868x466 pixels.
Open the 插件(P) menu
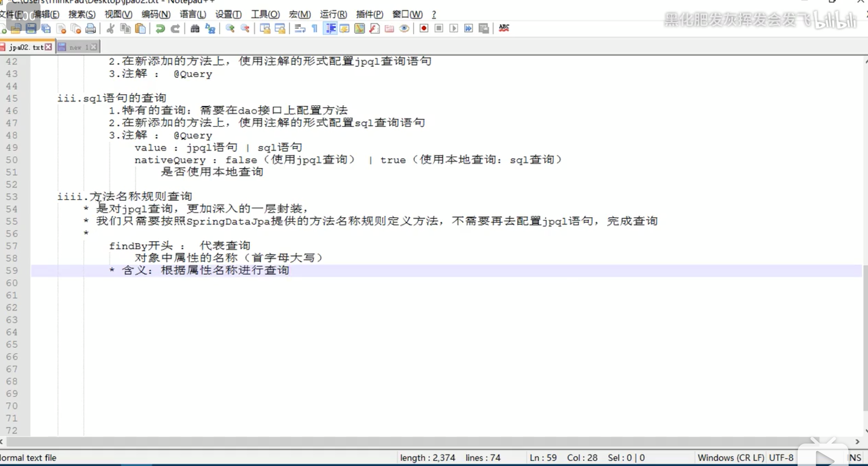[x=370, y=15]
